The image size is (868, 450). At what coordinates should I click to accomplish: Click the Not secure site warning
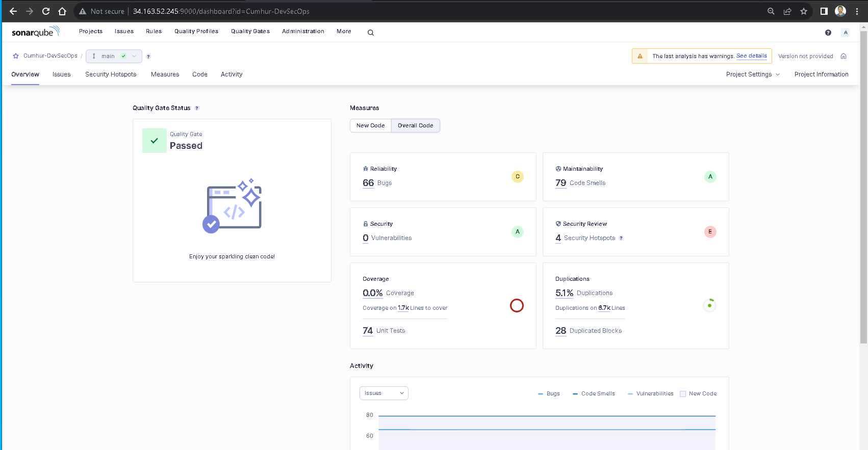(x=102, y=11)
